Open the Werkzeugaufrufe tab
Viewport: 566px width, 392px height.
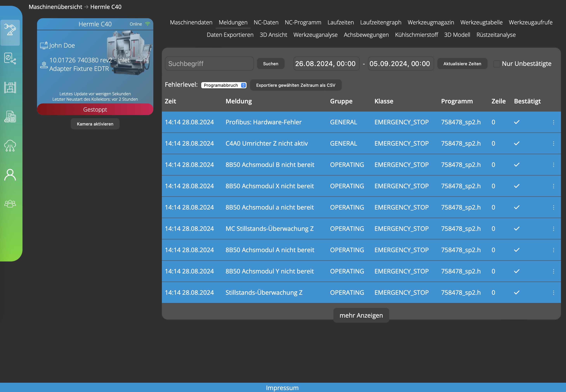click(531, 22)
